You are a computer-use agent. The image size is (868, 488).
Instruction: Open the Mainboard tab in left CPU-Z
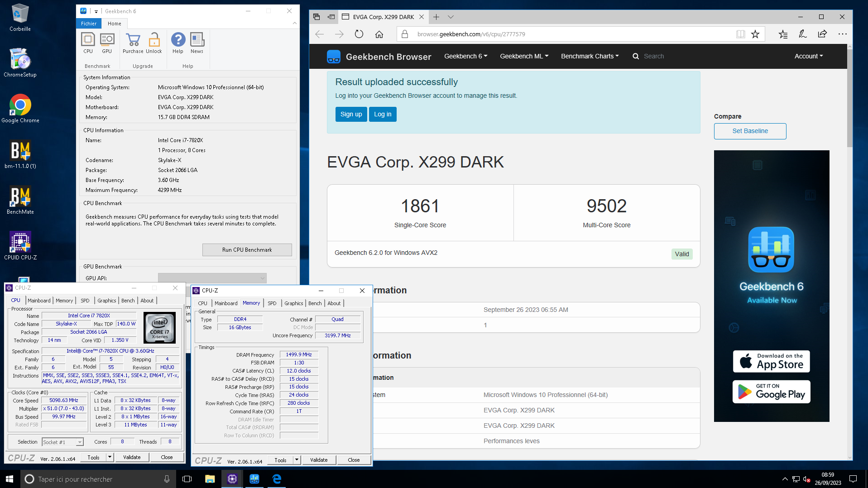(x=39, y=301)
